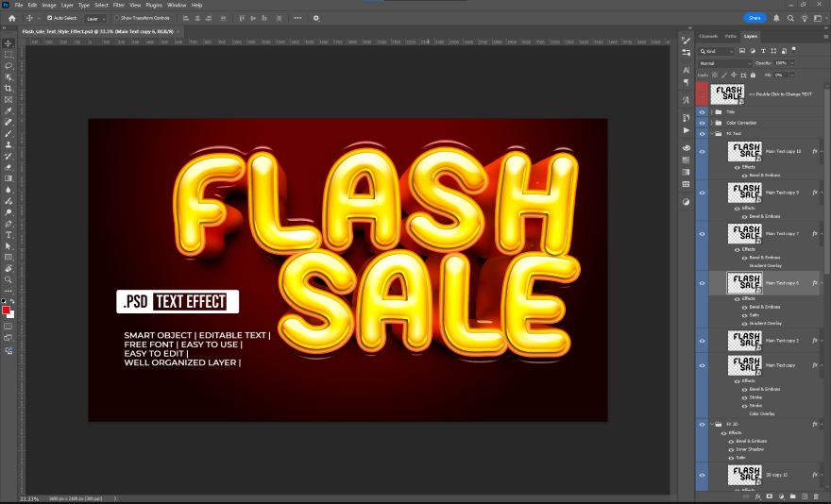Select the Rectangular Marquee tool
This screenshot has height=504, width=831.
click(x=8, y=55)
